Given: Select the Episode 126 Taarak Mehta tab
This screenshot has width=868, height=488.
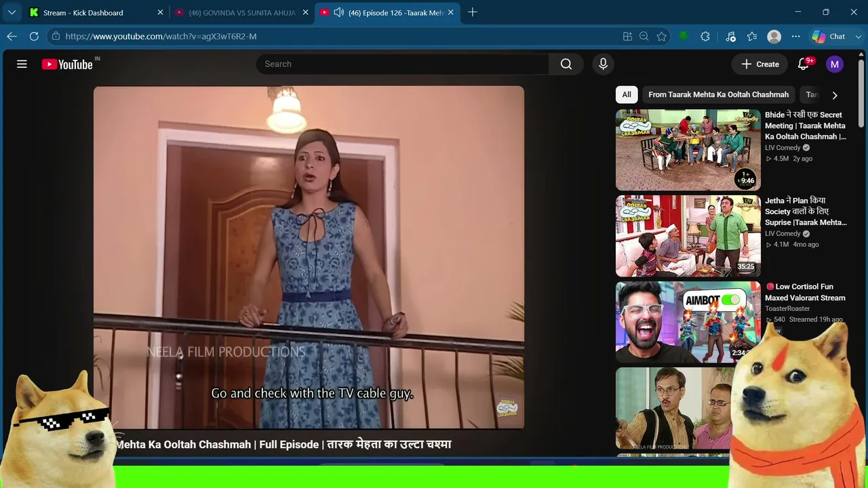Looking at the screenshot, I should tap(387, 13).
